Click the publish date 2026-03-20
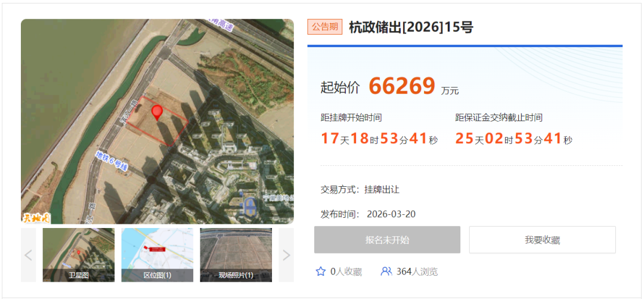 pyautogui.click(x=391, y=214)
